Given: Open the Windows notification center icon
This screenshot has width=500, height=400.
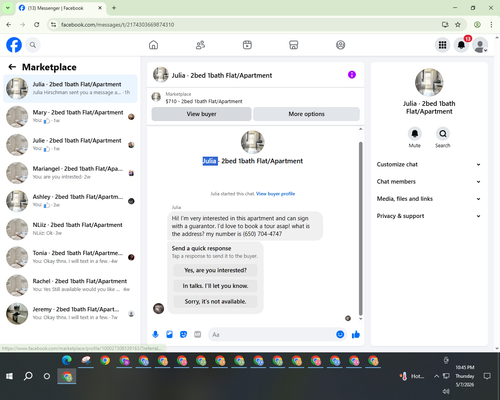Looking at the screenshot, I should click(x=487, y=376).
